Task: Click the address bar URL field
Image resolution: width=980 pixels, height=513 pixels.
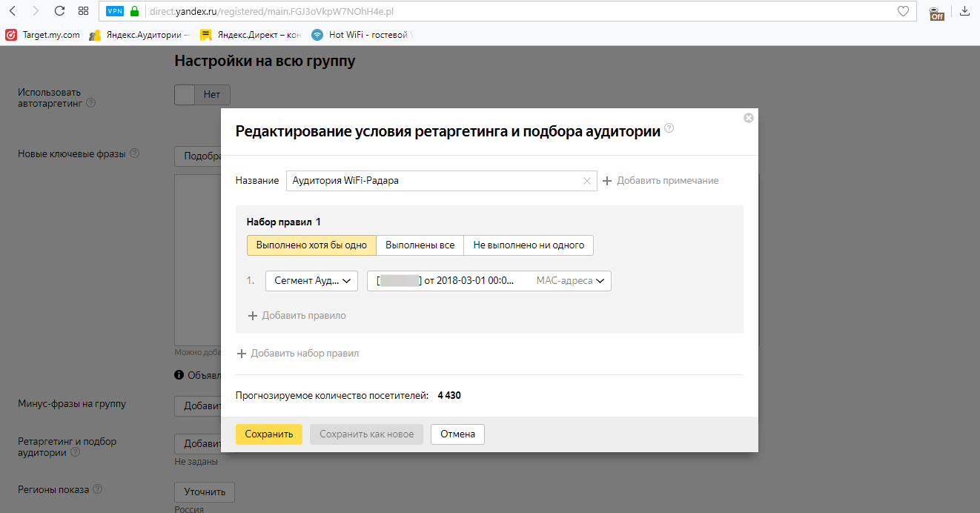Action: (x=519, y=11)
